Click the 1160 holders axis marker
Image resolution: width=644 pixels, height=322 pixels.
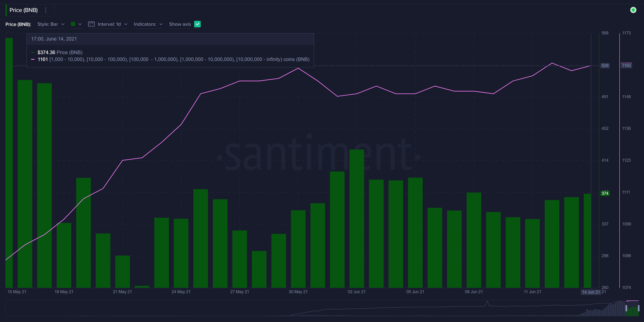point(626,66)
